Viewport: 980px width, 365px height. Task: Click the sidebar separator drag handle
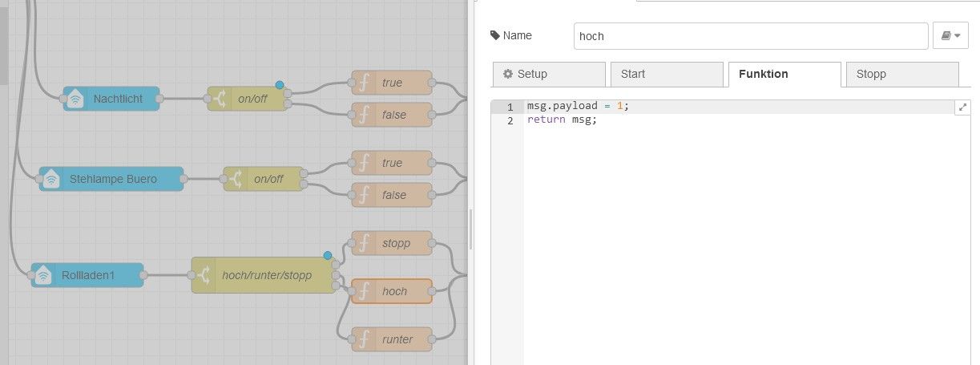coord(470,229)
